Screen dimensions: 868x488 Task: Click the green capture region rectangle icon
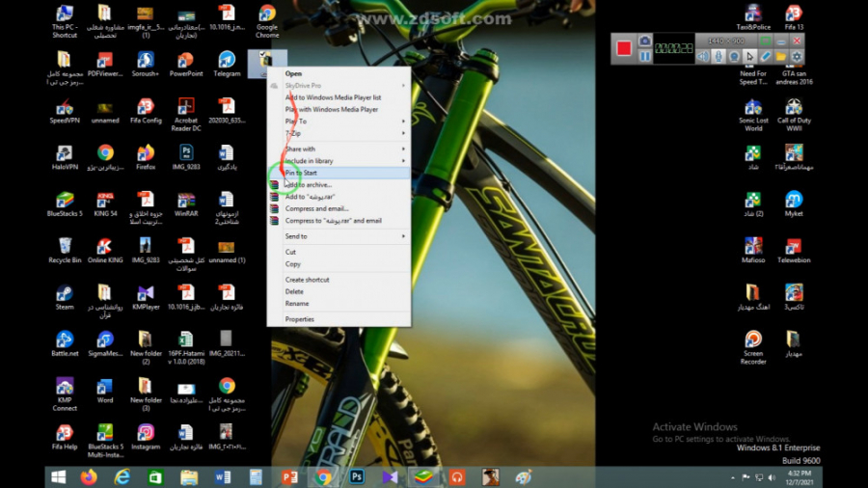765,41
